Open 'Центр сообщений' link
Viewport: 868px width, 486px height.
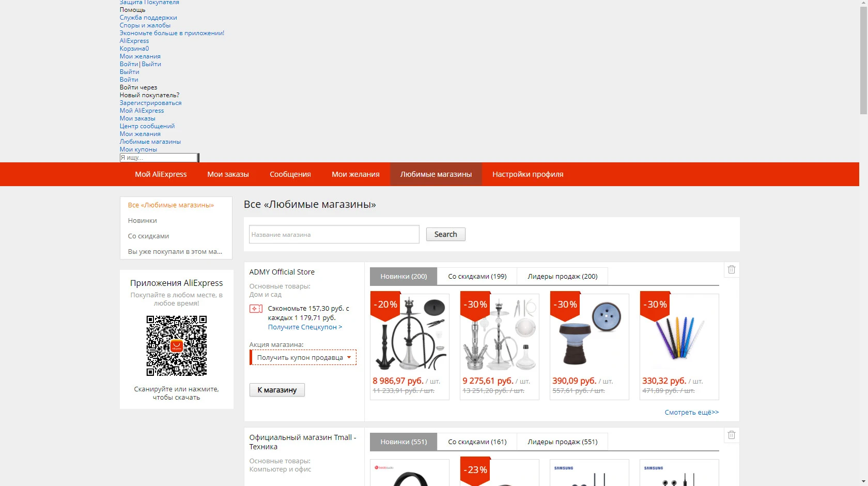[x=147, y=126]
